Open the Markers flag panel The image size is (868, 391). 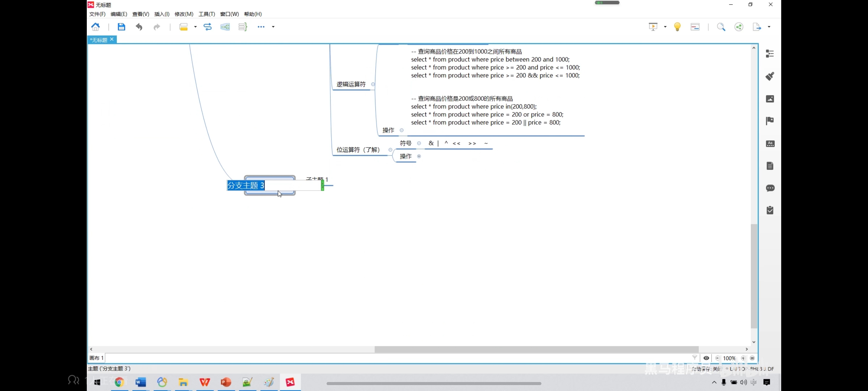tap(770, 121)
